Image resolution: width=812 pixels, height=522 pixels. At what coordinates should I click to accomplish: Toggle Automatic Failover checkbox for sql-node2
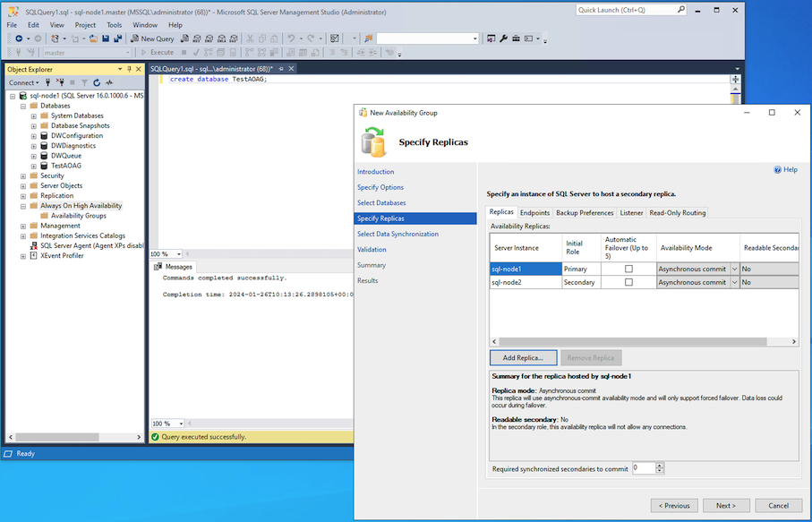pos(628,282)
